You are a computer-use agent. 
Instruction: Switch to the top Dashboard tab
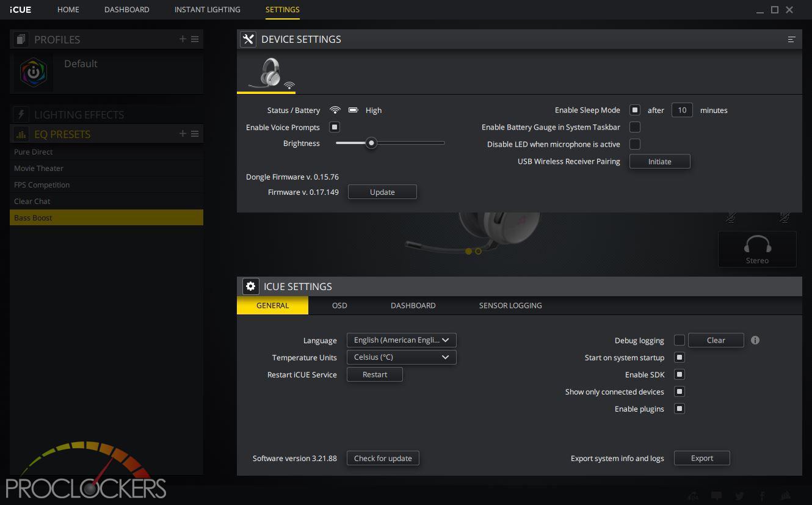(127, 10)
